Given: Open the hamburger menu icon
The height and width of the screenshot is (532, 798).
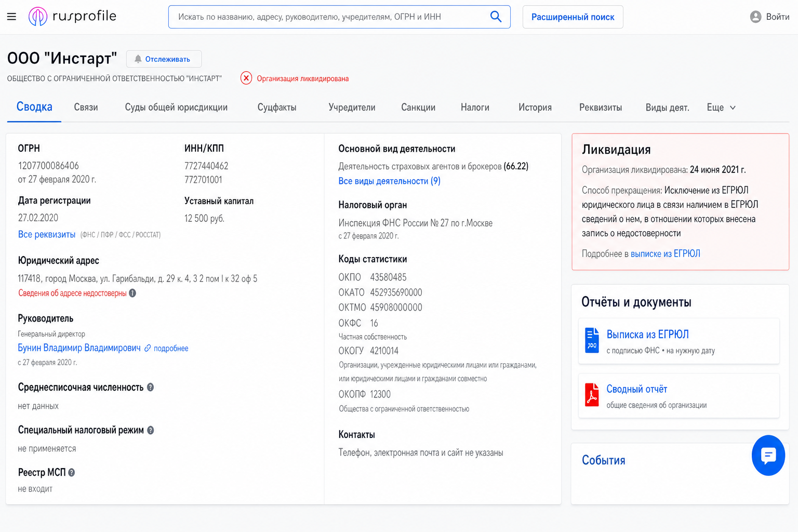Looking at the screenshot, I should click(11, 17).
